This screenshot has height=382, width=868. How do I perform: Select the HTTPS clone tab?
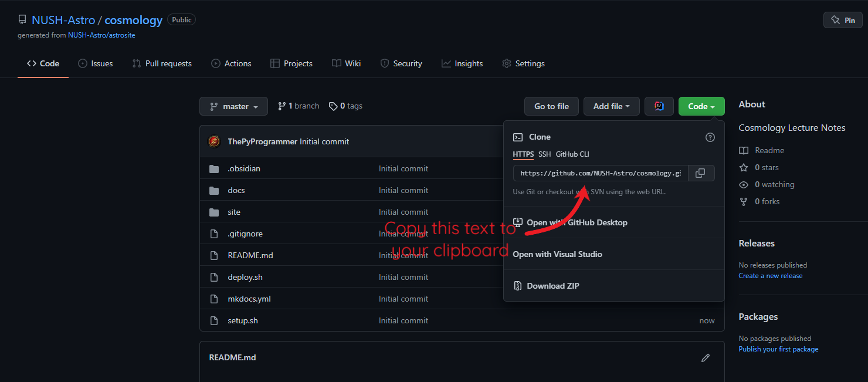point(523,154)
